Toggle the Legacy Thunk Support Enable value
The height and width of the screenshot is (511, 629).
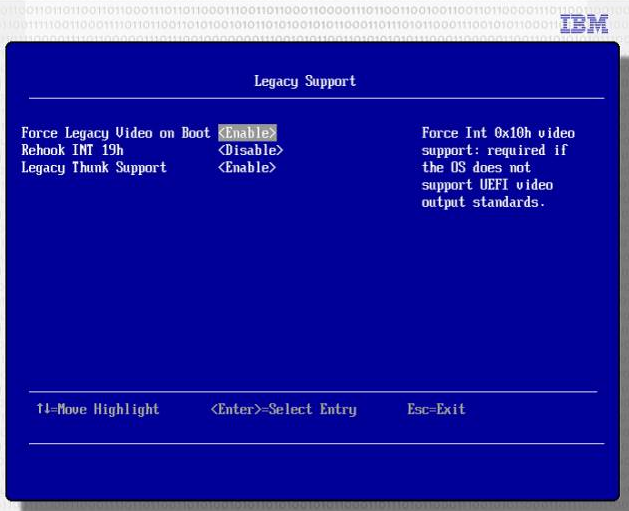click(247, 167)
